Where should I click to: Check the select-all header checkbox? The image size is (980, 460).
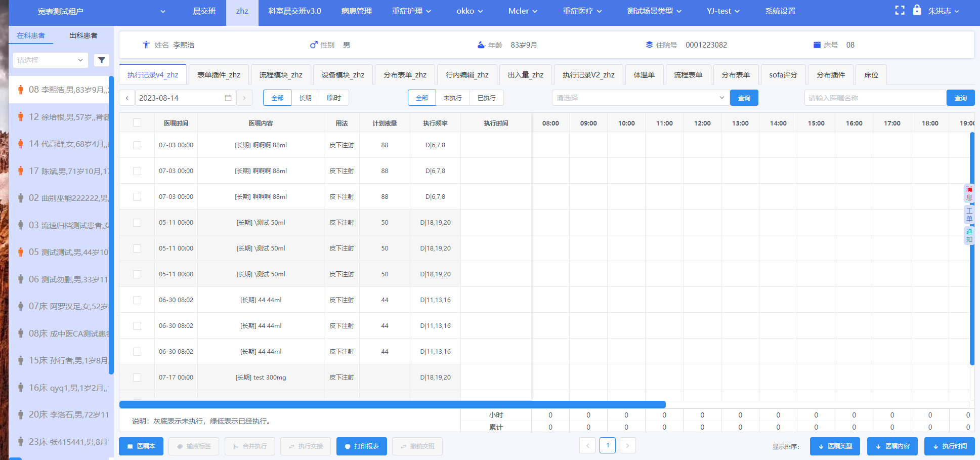tap(137, 122)
